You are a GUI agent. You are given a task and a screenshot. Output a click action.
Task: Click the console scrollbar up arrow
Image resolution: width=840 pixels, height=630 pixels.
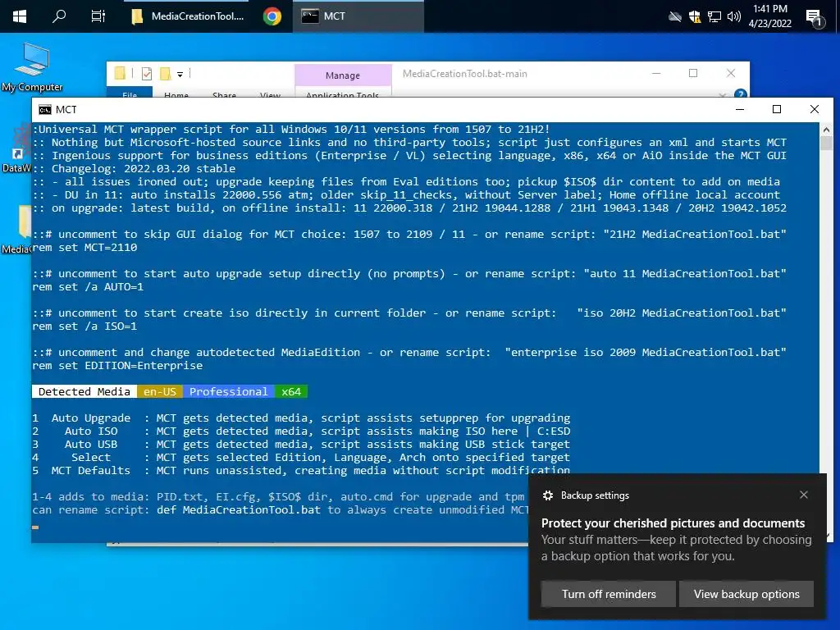[826, 130]
